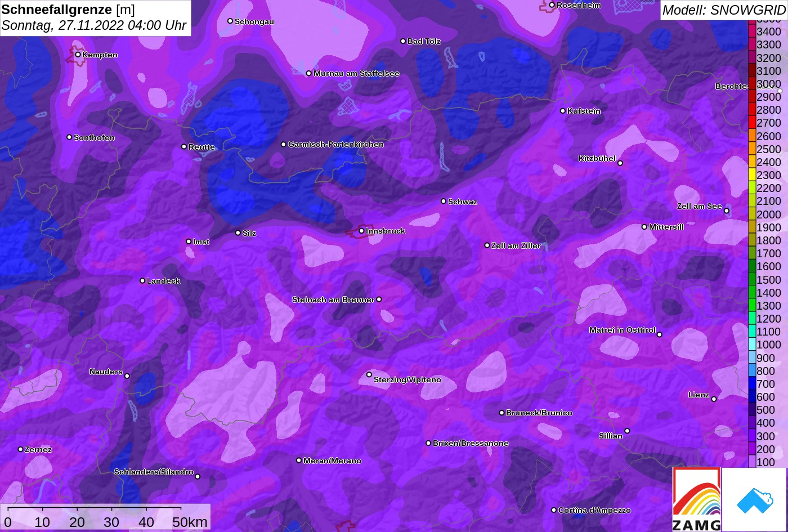Viewport: 788px width, 532px height.
Task: Click the Imst town label
Action: (x=201, y=242)
